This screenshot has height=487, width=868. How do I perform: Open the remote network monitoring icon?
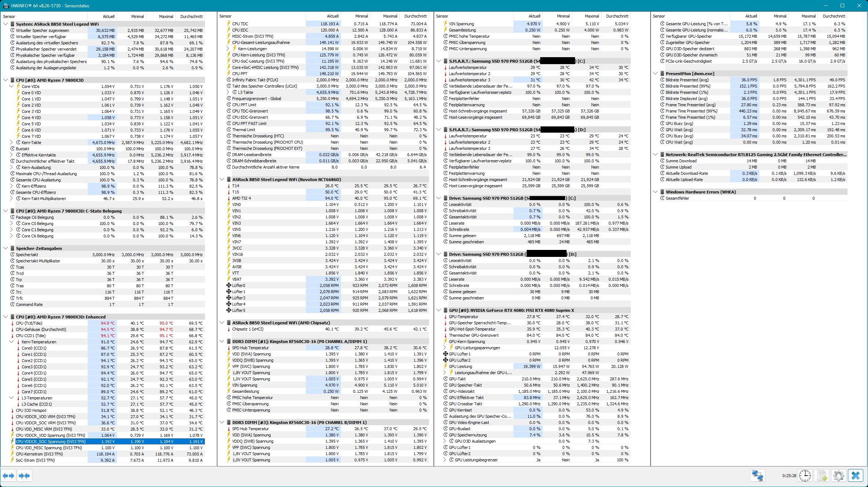click(x=758, y=476)
